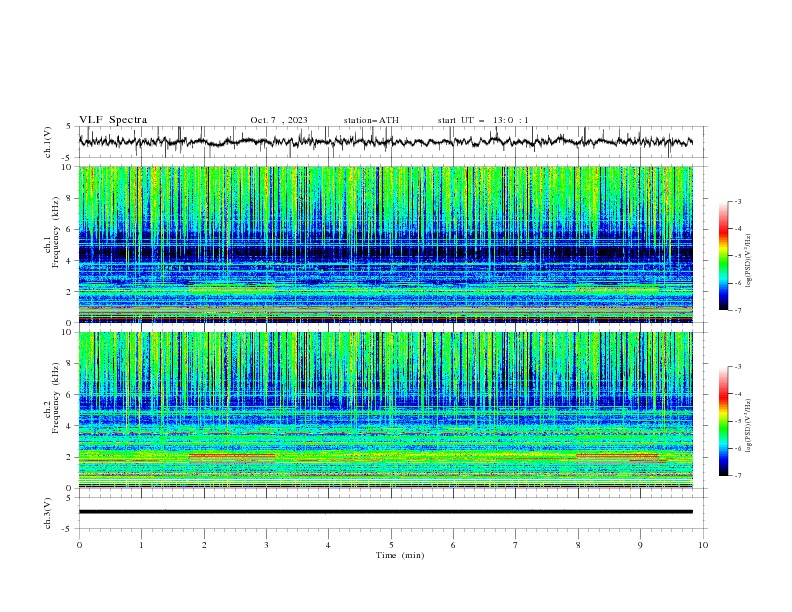Click time axis tick label "3"

tap(266, 545)
